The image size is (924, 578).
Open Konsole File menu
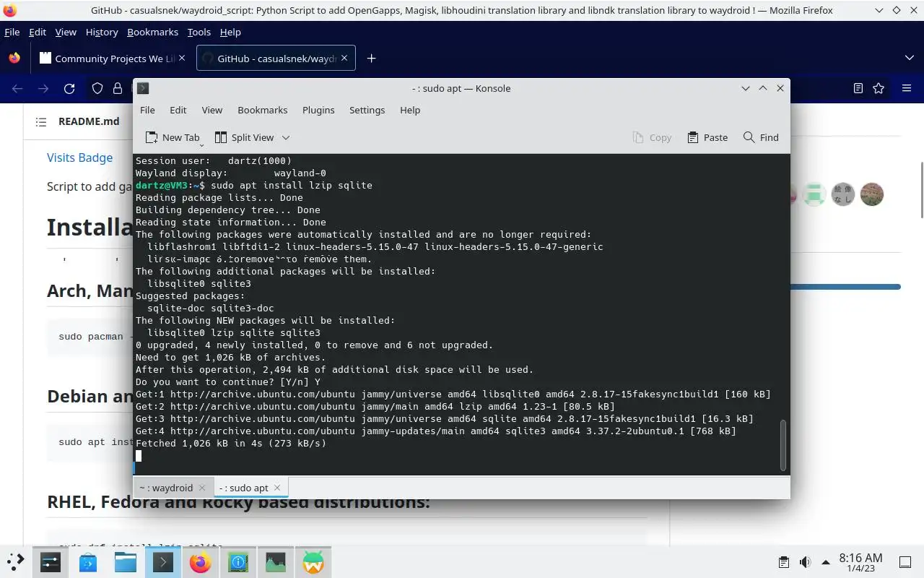tap(147, 110)
